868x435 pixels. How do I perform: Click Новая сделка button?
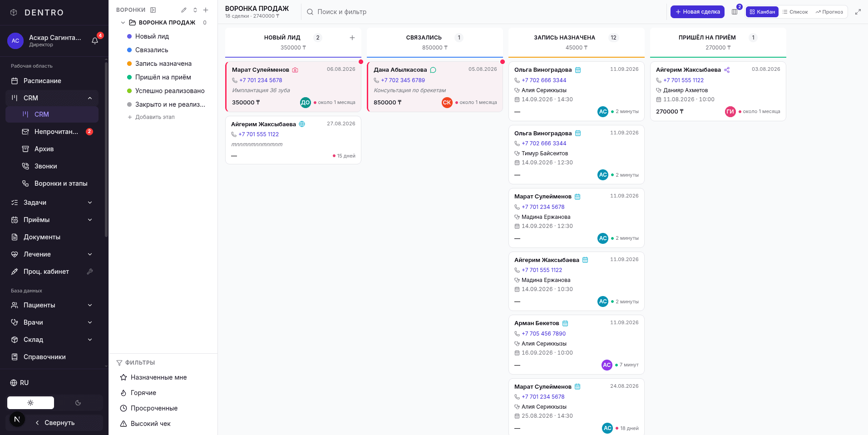pyautogui.click(x=697, y=12)
